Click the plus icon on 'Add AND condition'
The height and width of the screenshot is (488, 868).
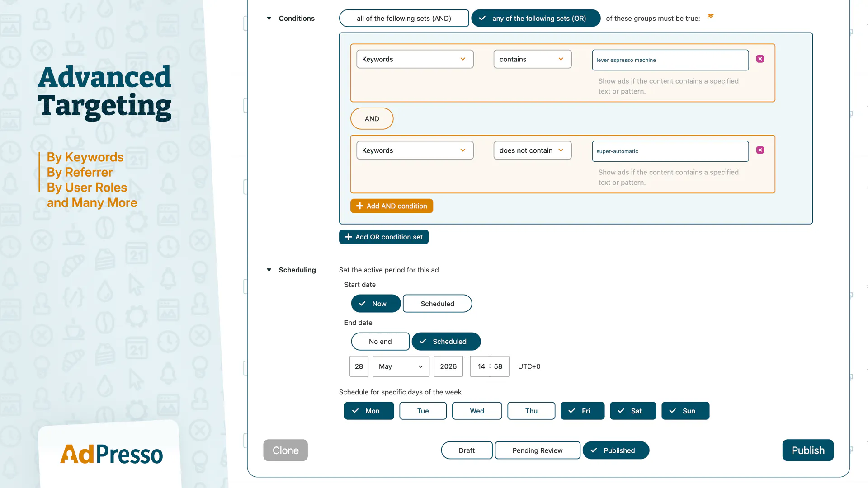tap(360, 206)
